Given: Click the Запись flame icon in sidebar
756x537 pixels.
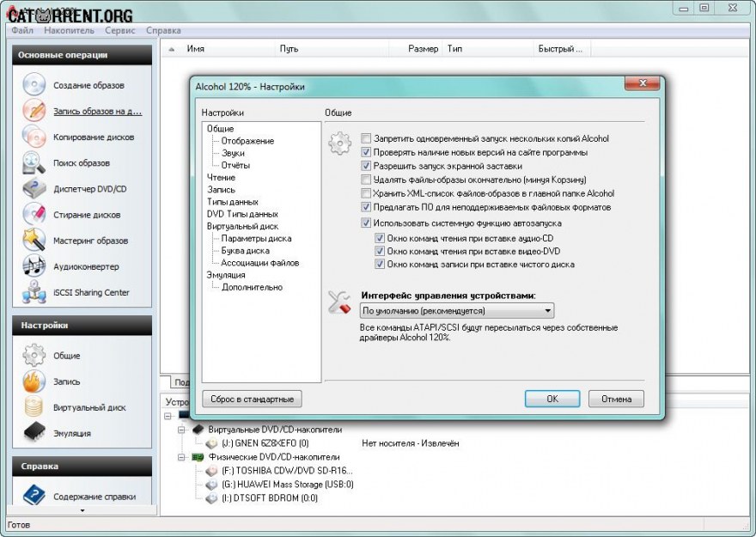Looking at the screenshot, I should [x=34, y=381].
